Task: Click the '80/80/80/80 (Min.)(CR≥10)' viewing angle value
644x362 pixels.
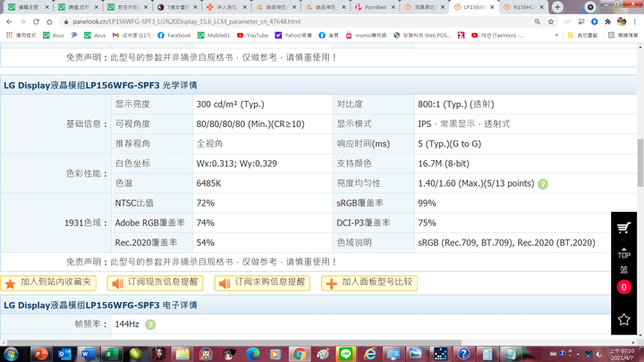Action: pos(250,124)
